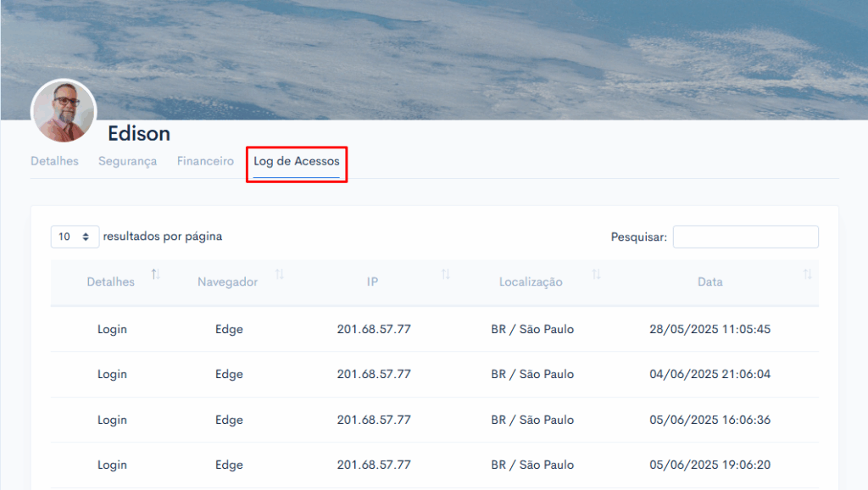The width and height of the screenshot is (868, 490).
Task: Click Edison's profile avatar photo
Action: [64, 111]
